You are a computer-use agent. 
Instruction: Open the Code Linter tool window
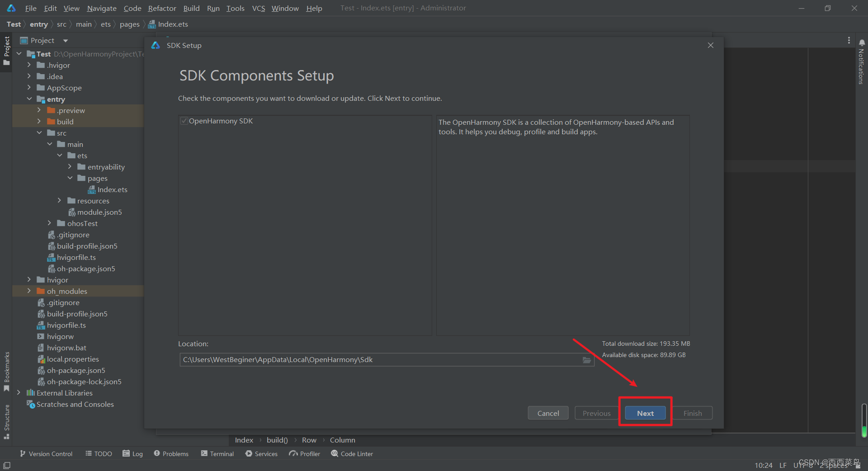point(352,454)
